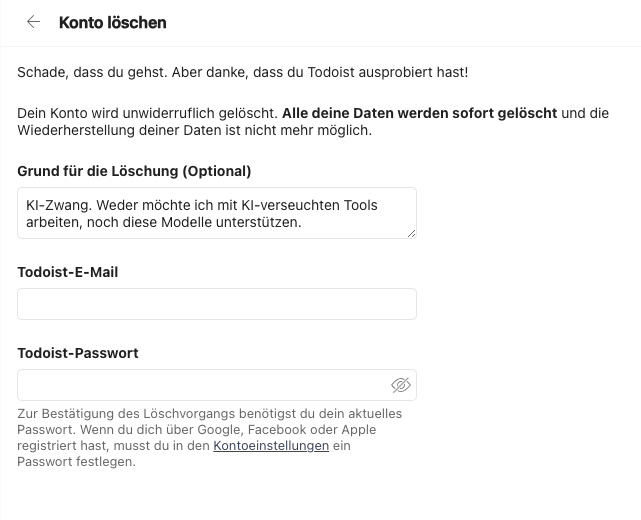Viewport: 641px width, 520px height.
Task: Click the 'Todoist-E-Mail' field label
Action: 67,272
